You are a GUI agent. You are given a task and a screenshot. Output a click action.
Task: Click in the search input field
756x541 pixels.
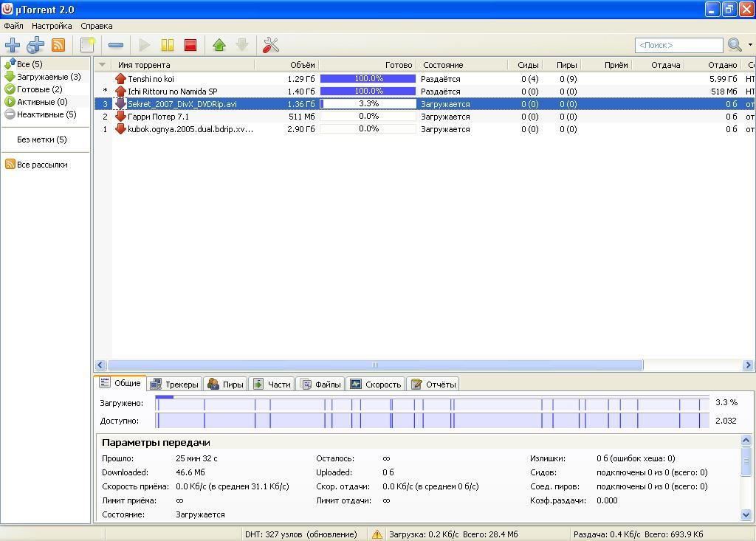point(678,45)
